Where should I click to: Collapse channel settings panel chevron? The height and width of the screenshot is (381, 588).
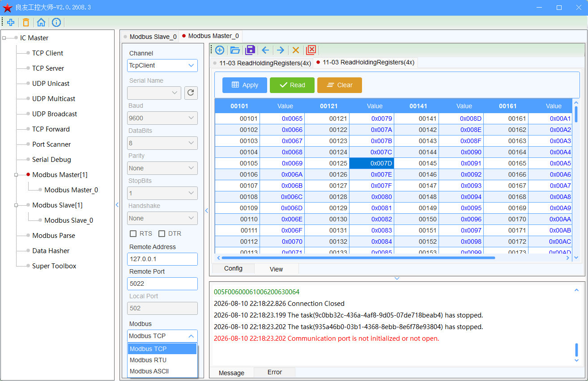[207, 211]
